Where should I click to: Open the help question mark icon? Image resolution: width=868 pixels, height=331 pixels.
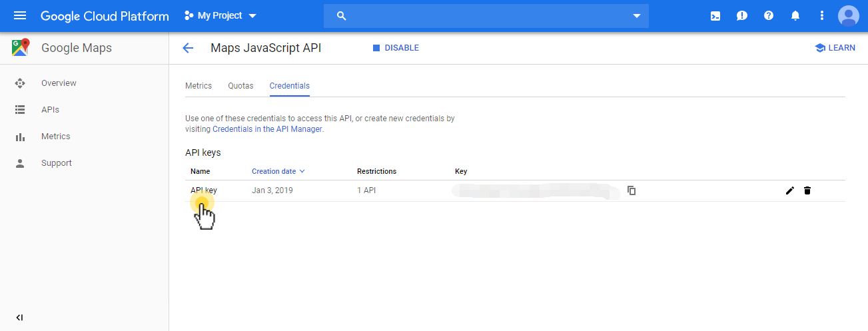(769, 16)
